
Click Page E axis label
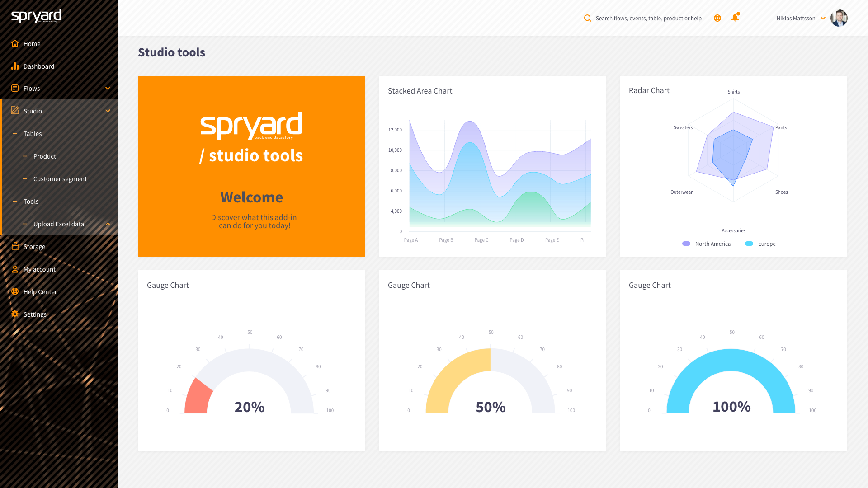pos(552,240)
